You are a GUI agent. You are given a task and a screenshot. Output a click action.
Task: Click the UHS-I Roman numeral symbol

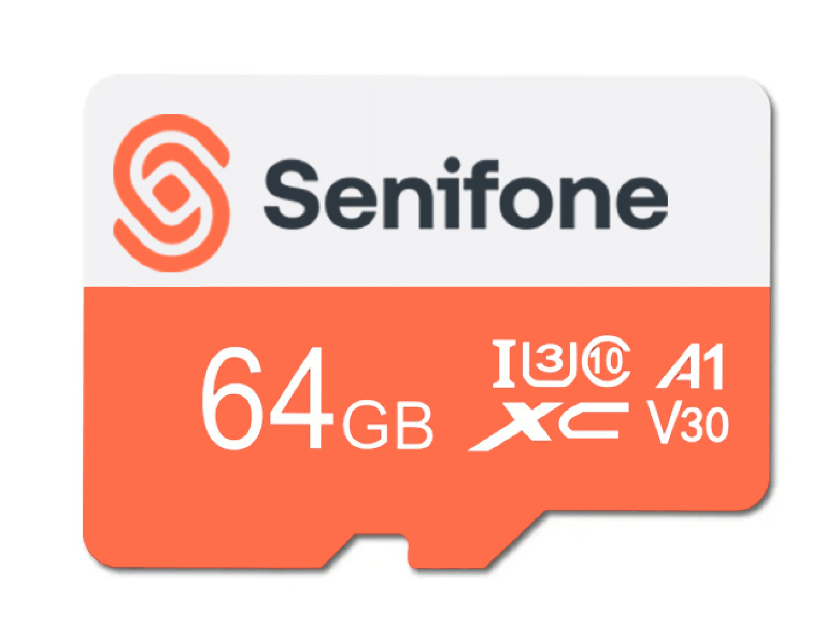click(504, 364)
